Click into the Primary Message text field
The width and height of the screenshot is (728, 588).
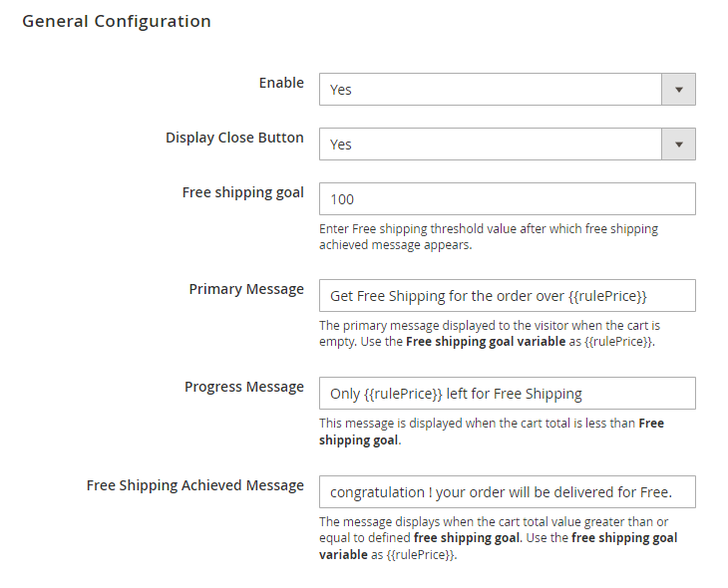[507, 296]
